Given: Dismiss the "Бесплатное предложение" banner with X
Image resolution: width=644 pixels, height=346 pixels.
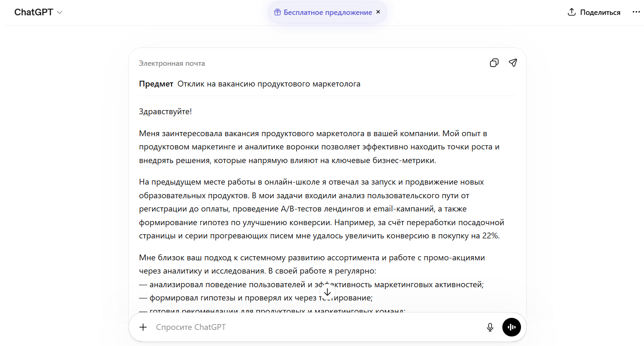Looking at the screenshot, I should (x=378, y=12).
